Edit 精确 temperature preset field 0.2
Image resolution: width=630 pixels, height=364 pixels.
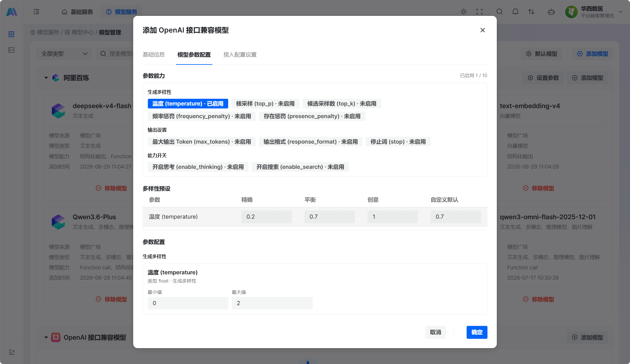pyautogui.click(x=267, y=217)
